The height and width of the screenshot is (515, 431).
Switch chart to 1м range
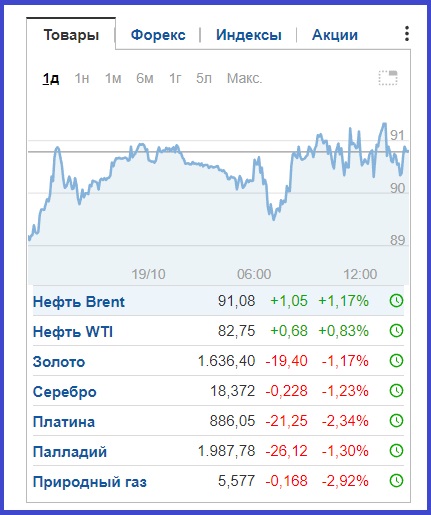tap(113, 79)
